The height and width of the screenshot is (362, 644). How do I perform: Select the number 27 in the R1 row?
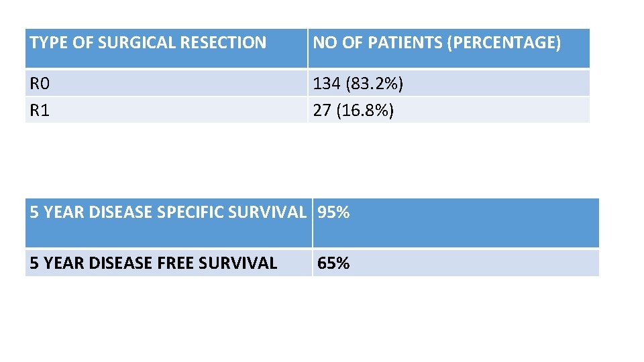click(x=322, y=110)
